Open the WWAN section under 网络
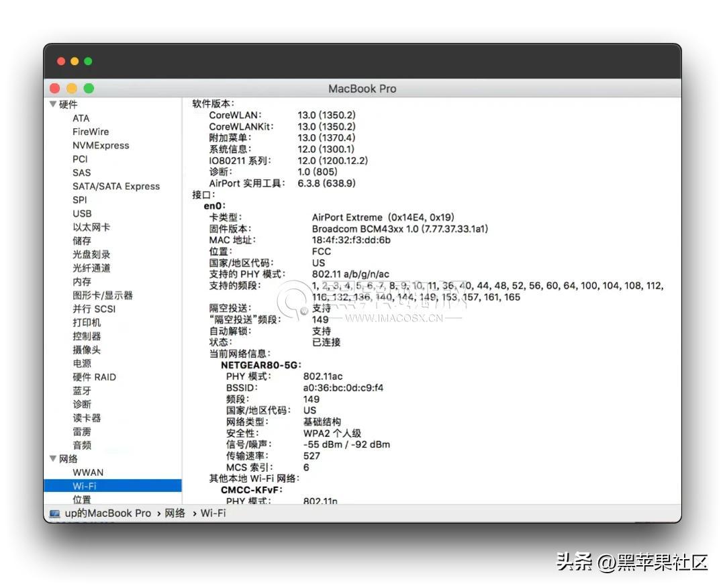 click(88, 472)
